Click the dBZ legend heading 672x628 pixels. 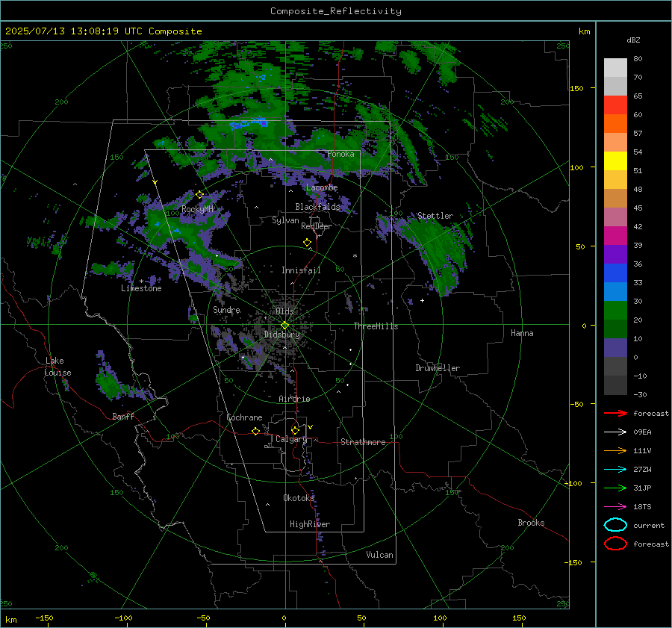coord(633,40)
